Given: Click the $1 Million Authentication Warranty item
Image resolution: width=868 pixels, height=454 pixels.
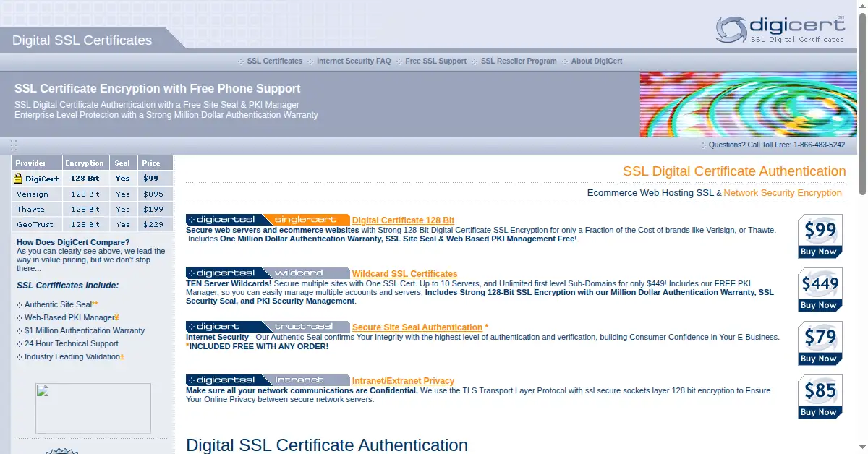Looking at the screenshot, I should click(85, 330).
